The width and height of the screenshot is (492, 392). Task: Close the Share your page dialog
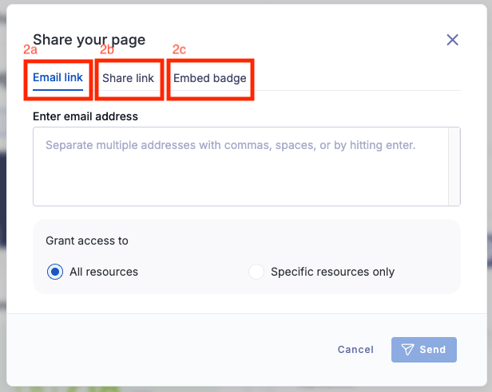(452, 40)
